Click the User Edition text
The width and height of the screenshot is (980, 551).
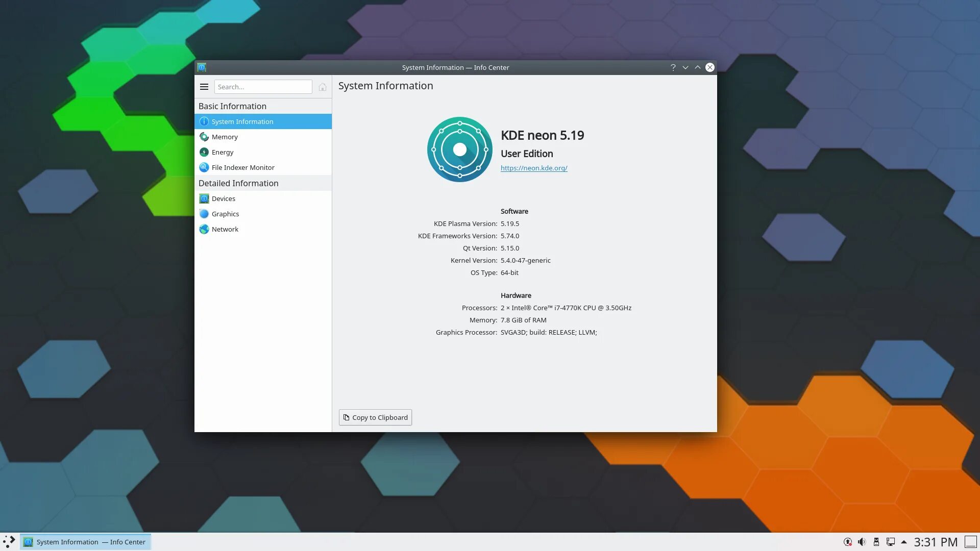(x=527, y=154)
